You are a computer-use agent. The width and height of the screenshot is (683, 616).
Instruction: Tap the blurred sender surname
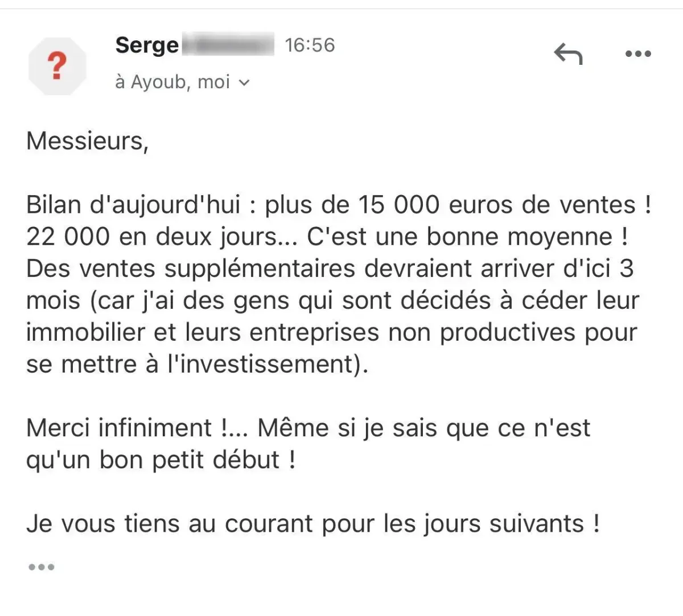coord(228,45)
